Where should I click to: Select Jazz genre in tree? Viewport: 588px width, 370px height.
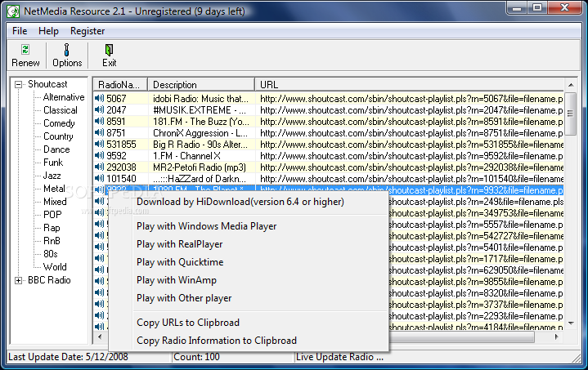click(52, 176)
